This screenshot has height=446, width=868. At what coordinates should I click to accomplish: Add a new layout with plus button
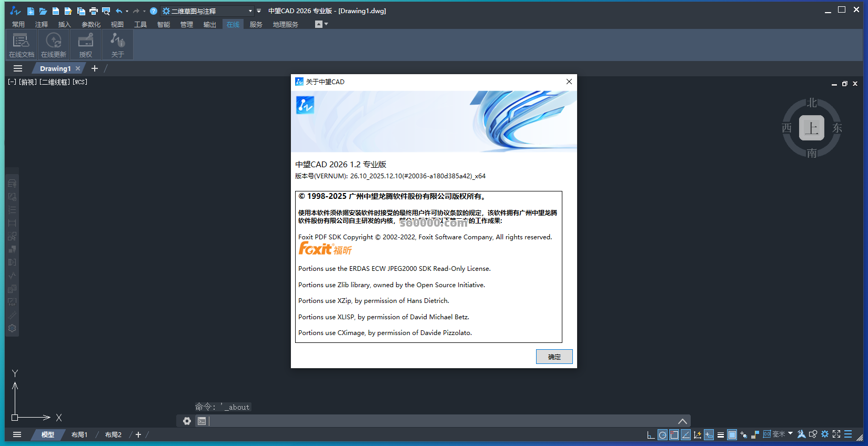pyautogui.click(x=138, y=434)
